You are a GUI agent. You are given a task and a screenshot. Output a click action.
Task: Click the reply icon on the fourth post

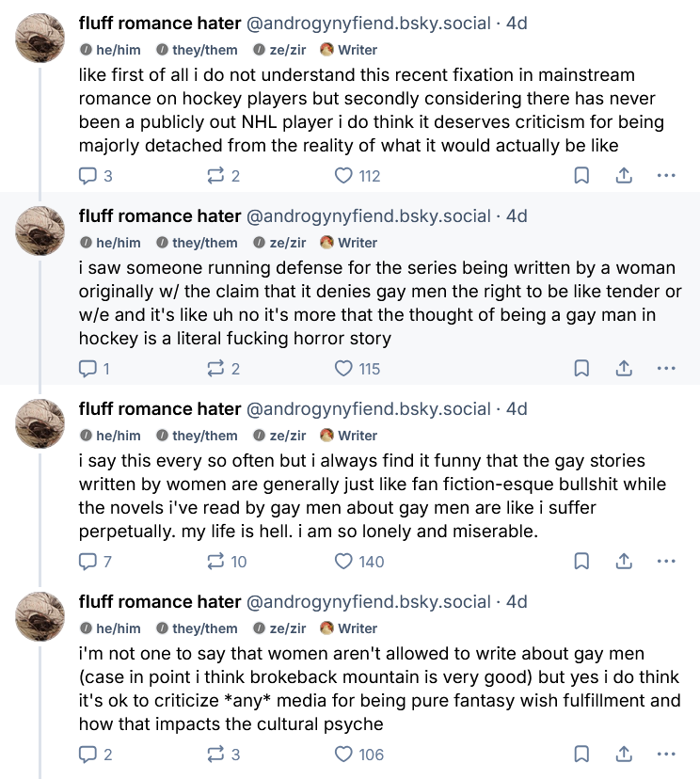pos(88,754)
